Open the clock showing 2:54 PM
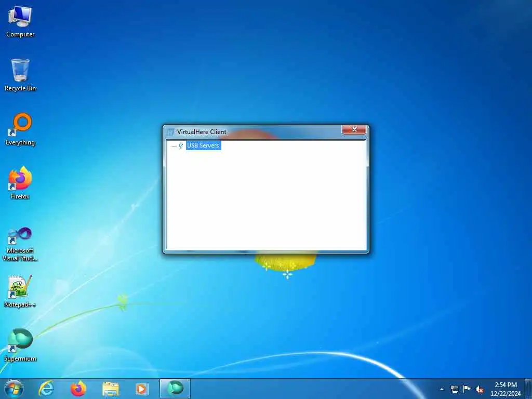Screen dimensions: 532x399 (506, 389)
